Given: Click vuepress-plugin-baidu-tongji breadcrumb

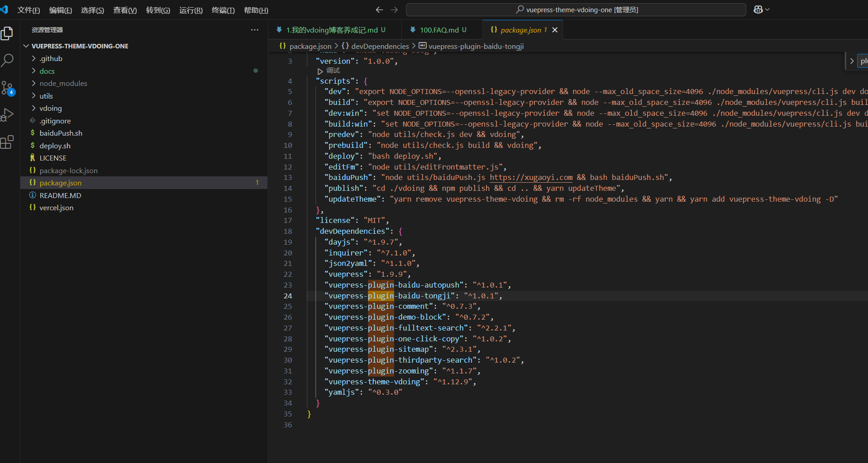Looking at the screenshot, I should [x=471, y=46].
